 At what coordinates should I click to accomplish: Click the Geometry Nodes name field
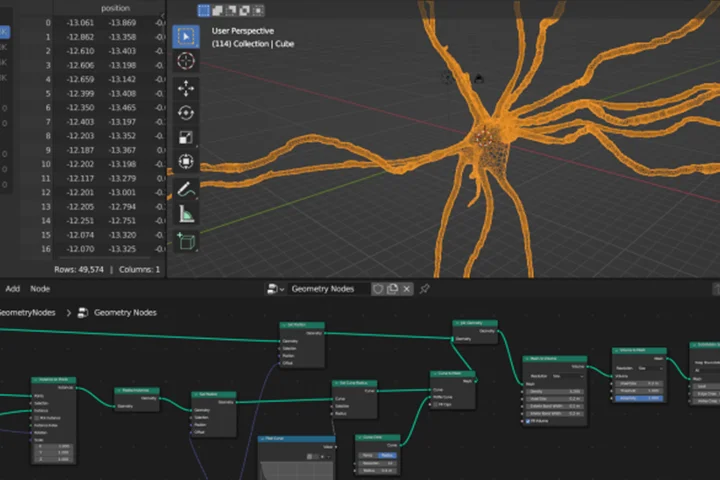pos(328,289)
